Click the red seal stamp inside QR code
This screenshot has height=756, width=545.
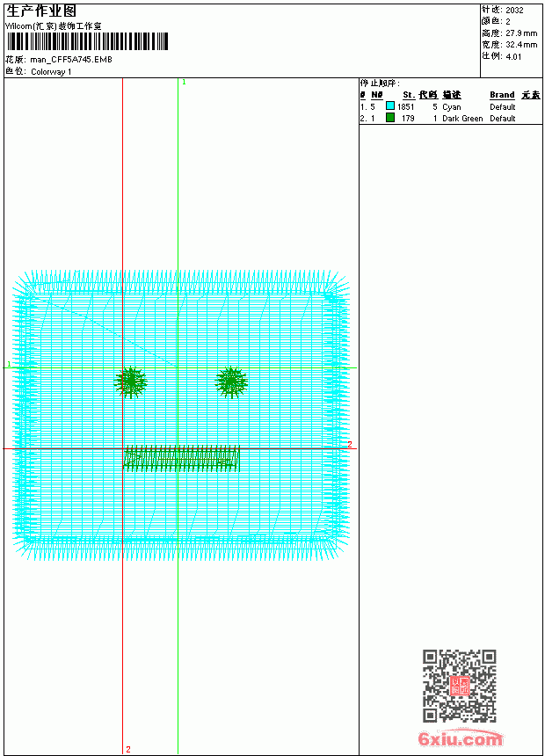pos(460,686)
